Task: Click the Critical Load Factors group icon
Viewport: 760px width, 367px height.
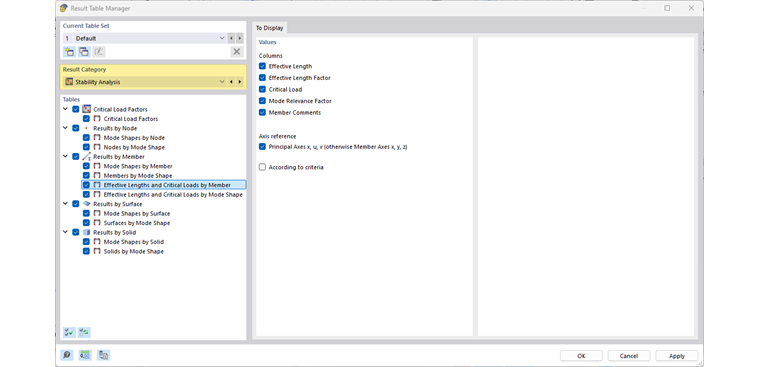Action: pos(87,109)
